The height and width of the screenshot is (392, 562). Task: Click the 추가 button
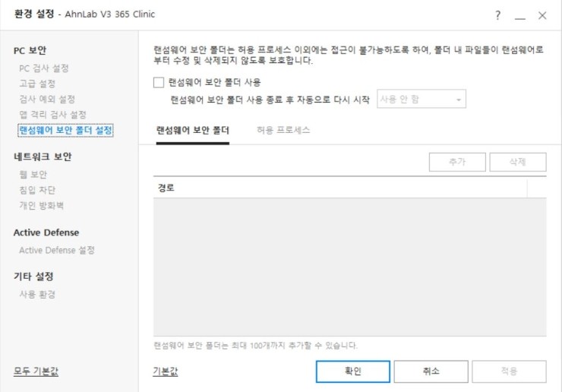(457, 162)
